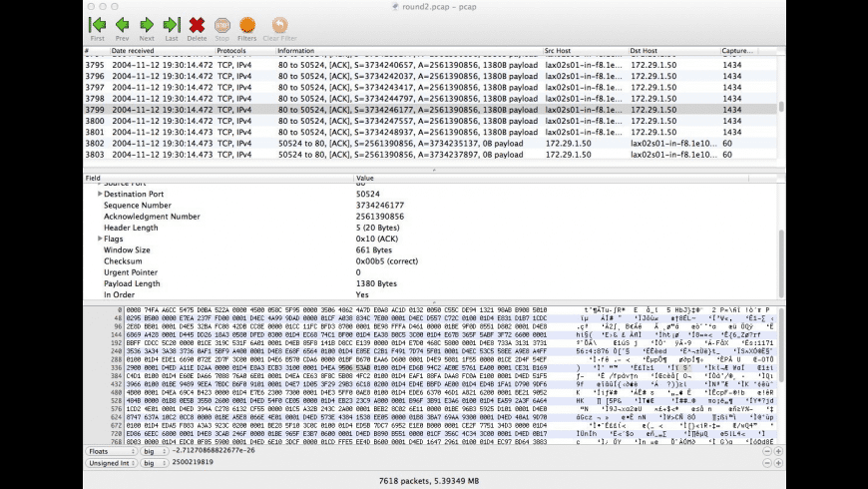This screenshot has width=868, height=489.
Task: Open the Unsigned Int type dropdown
Action: [112, 463]
